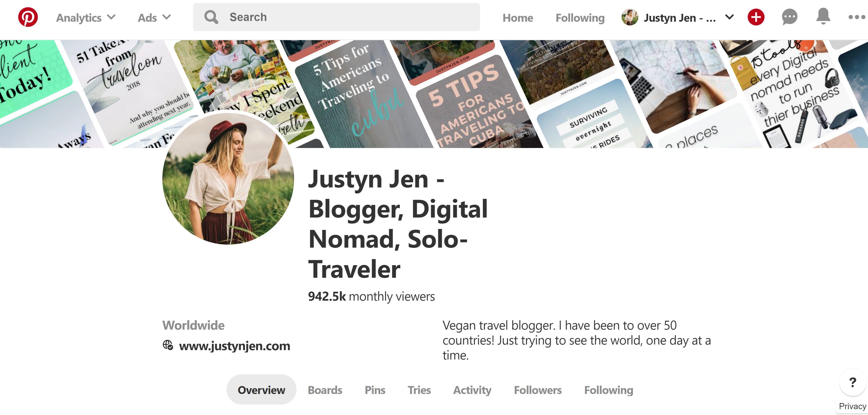Click the question mark help button
Image resolution: width=868 pixels, height=415 pixels.
853,382
